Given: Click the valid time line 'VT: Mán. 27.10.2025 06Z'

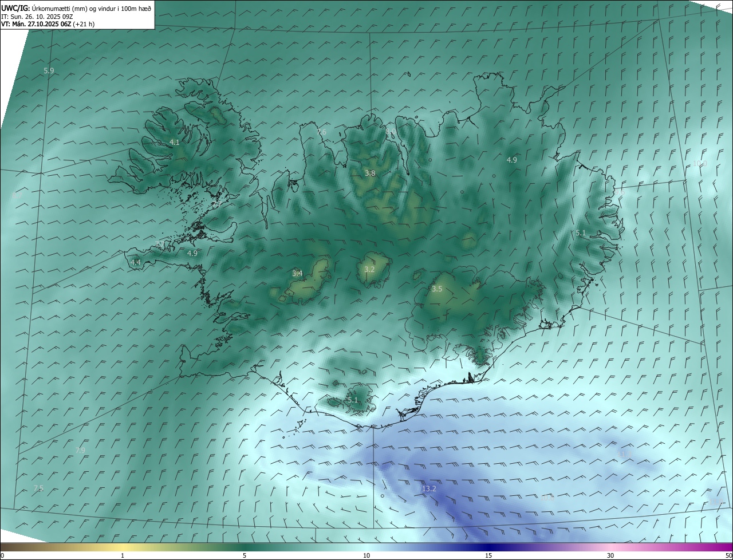Looking at the screenshot, I should click(x=37, y=25).
